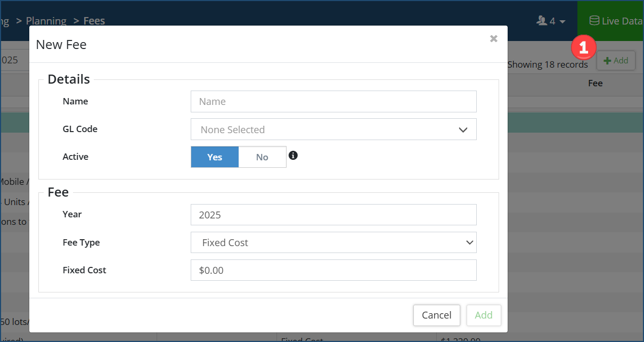
Task: Click into the Year field showing 2025
Action: coord(333,215)
